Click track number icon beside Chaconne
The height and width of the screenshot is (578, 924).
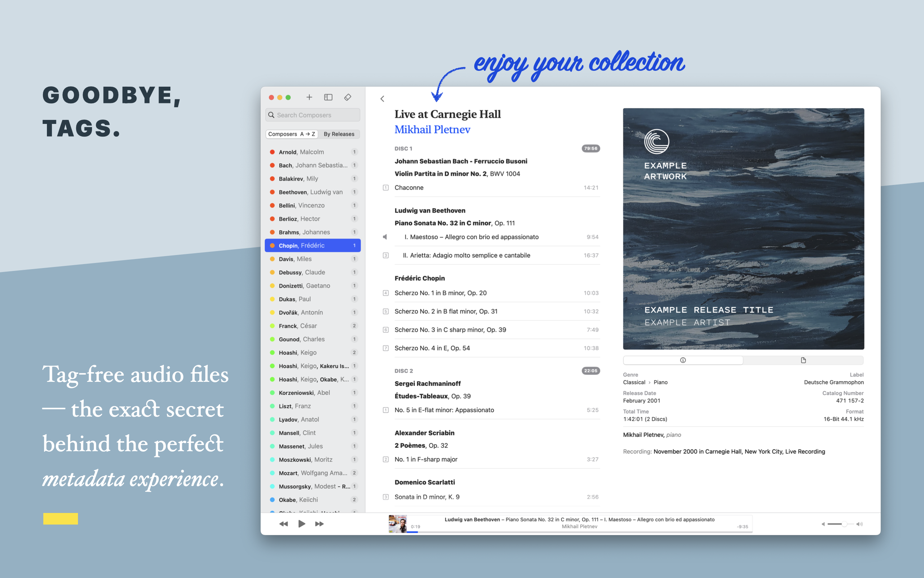[x=385, y=188]
